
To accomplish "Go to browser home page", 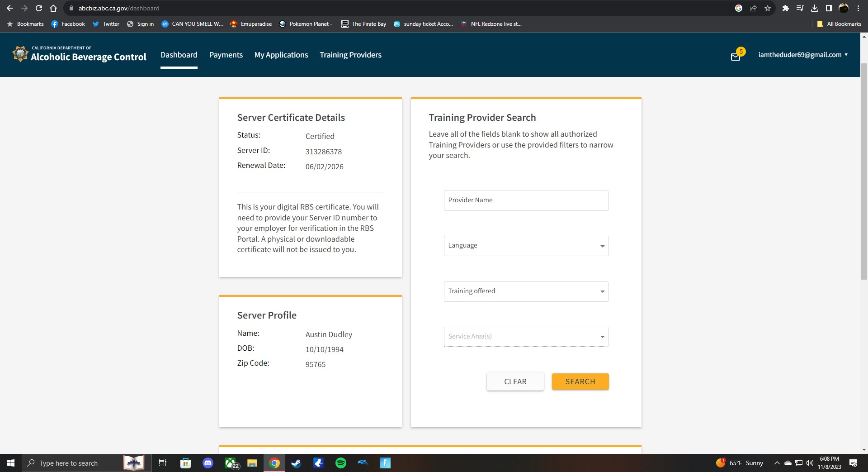I will coord(53,8).
